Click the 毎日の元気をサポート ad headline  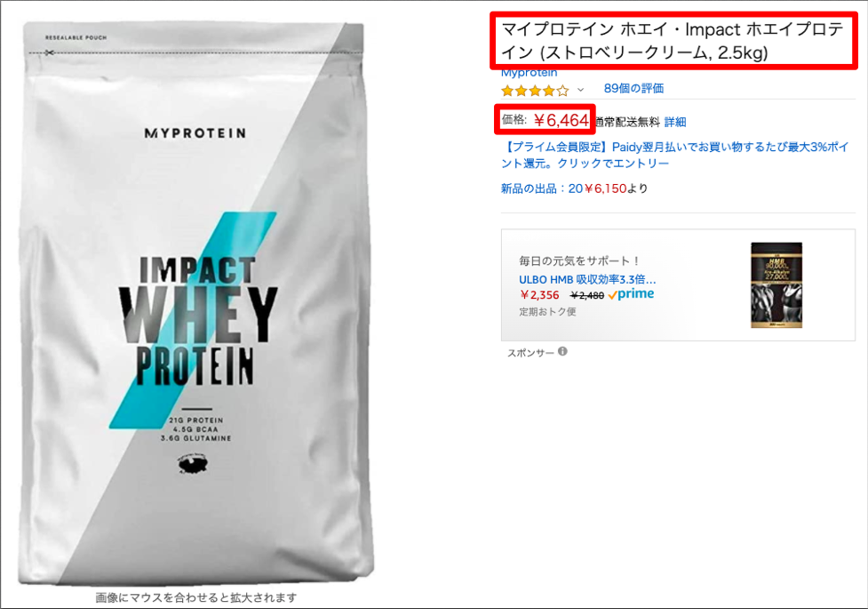[579, 260]
